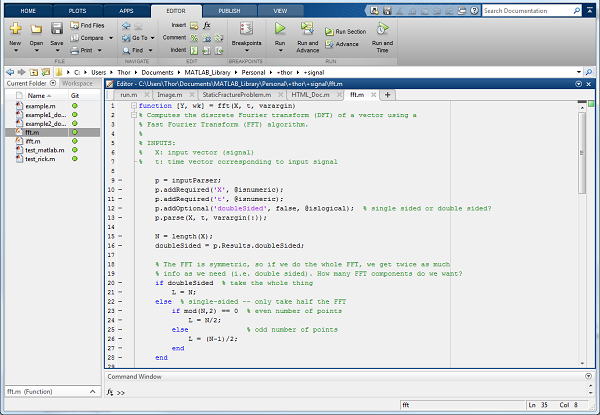Click the Print button
Screen dimensions: 600x415
point(82,50)
